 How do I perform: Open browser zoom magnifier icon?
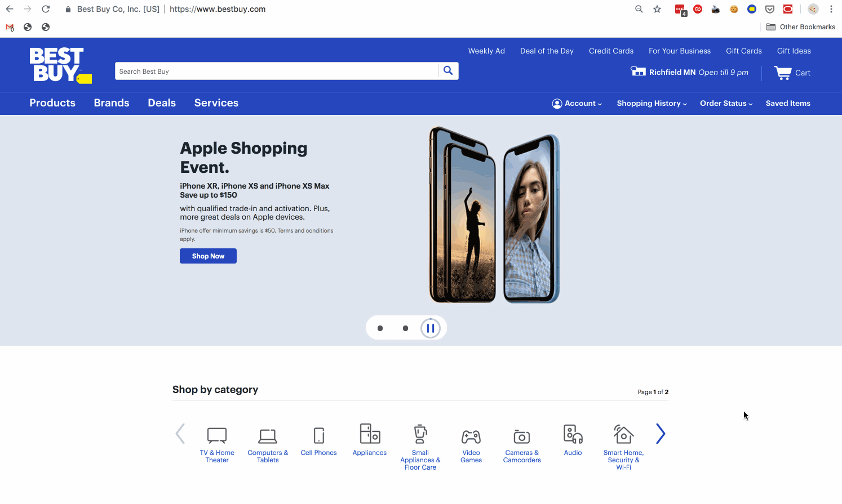point(639,9)
